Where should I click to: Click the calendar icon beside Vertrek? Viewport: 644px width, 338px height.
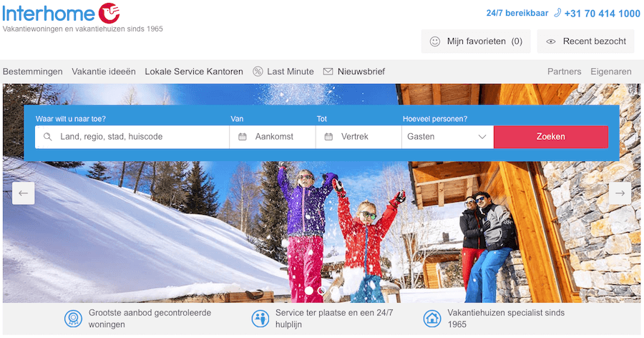point(328,137)
